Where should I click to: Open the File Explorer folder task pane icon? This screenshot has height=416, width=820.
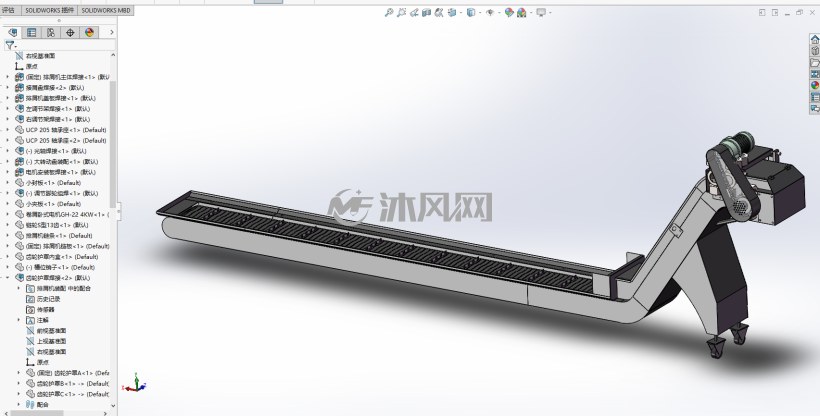click(815, 63)
